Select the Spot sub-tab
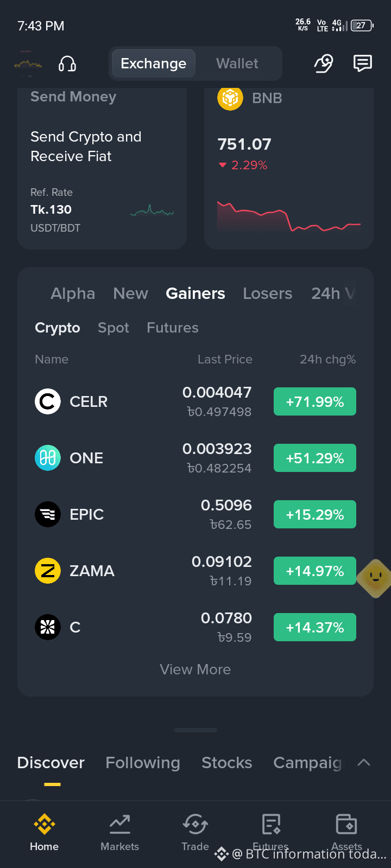391x868 pixels. point(113,328)
